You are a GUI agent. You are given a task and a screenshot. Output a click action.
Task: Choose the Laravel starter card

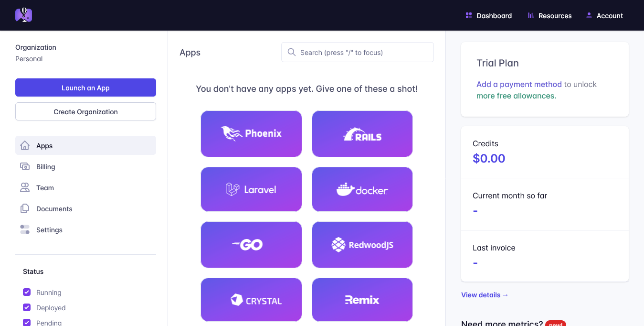pos(251,189)
